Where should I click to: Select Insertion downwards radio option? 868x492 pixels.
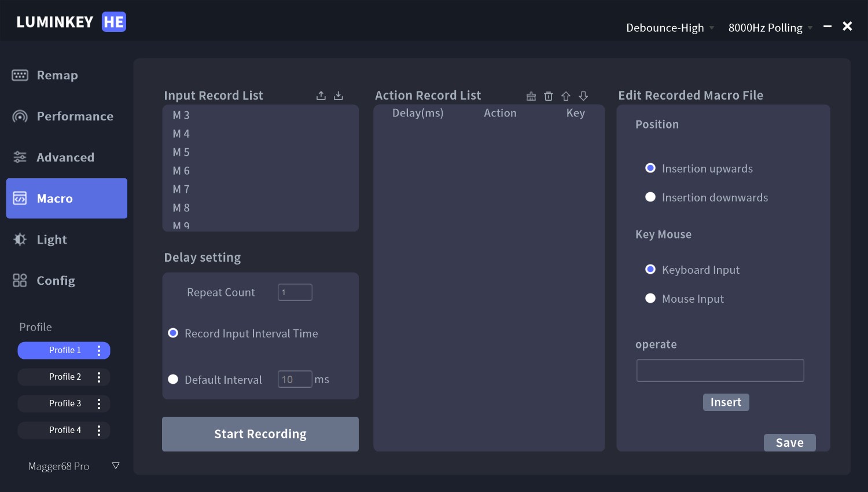pyautogui.click(x=650, y=197)
